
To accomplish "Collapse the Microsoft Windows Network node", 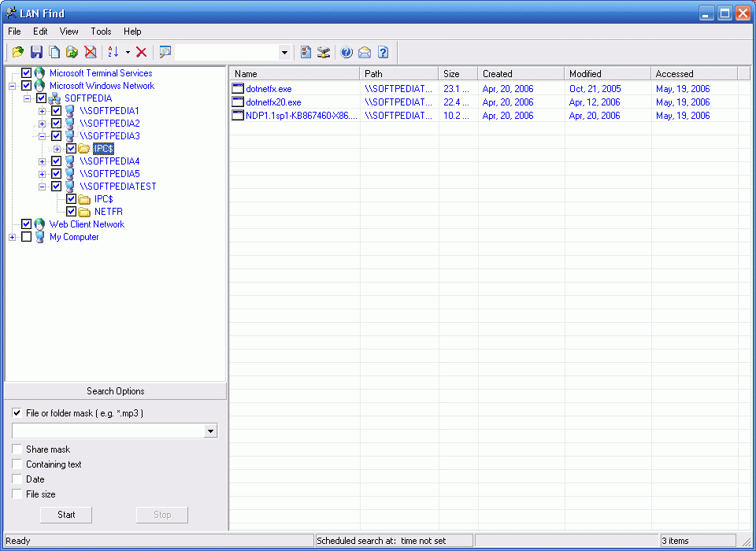I will pyautogui.click(x=12, y=87).
